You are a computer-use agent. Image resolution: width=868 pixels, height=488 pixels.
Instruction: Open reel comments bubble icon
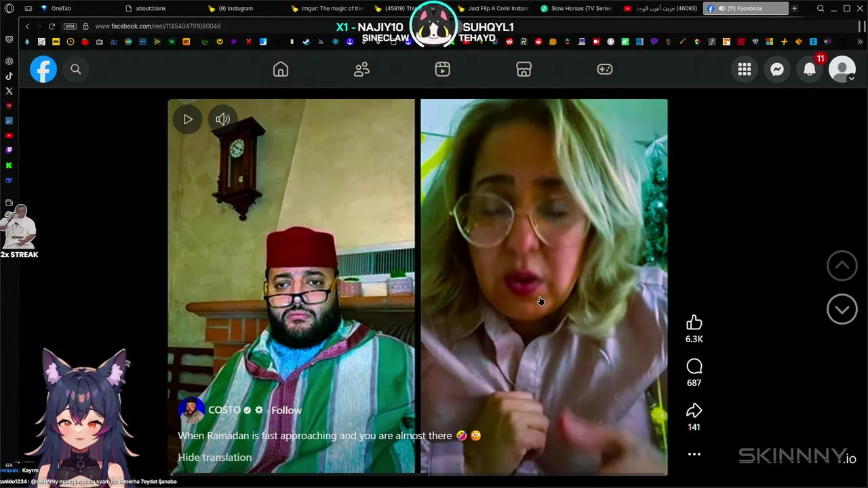694,367
